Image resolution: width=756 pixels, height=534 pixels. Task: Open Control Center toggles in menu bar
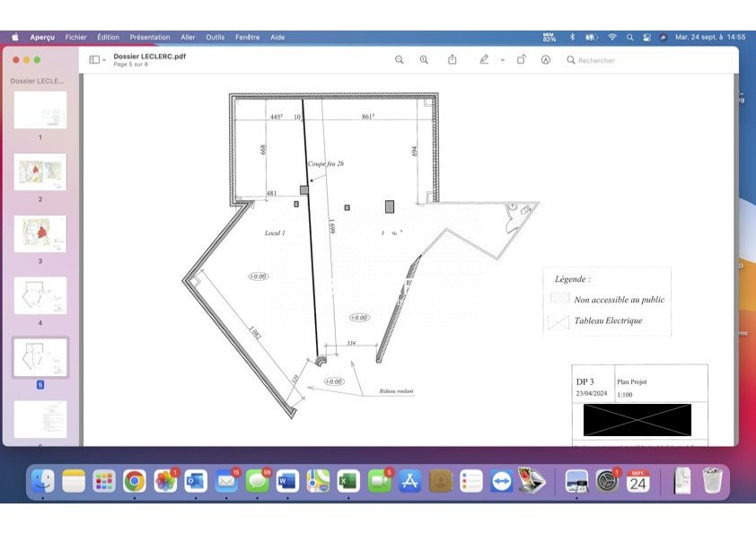tap(646, 38)
